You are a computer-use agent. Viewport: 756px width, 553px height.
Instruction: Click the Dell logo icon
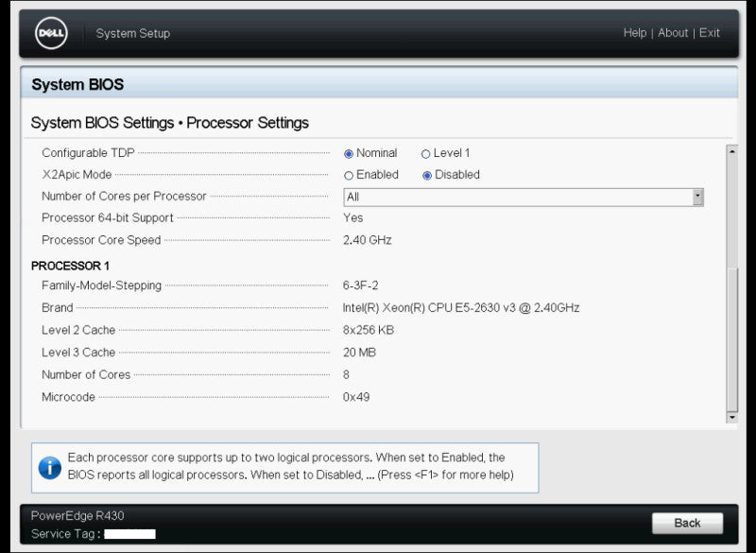point(51,33)
